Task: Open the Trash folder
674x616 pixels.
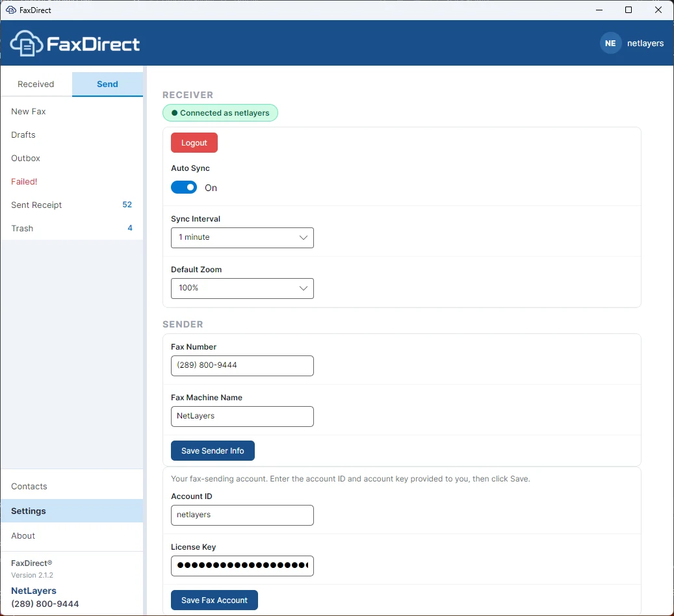Action: coord(71,228)
